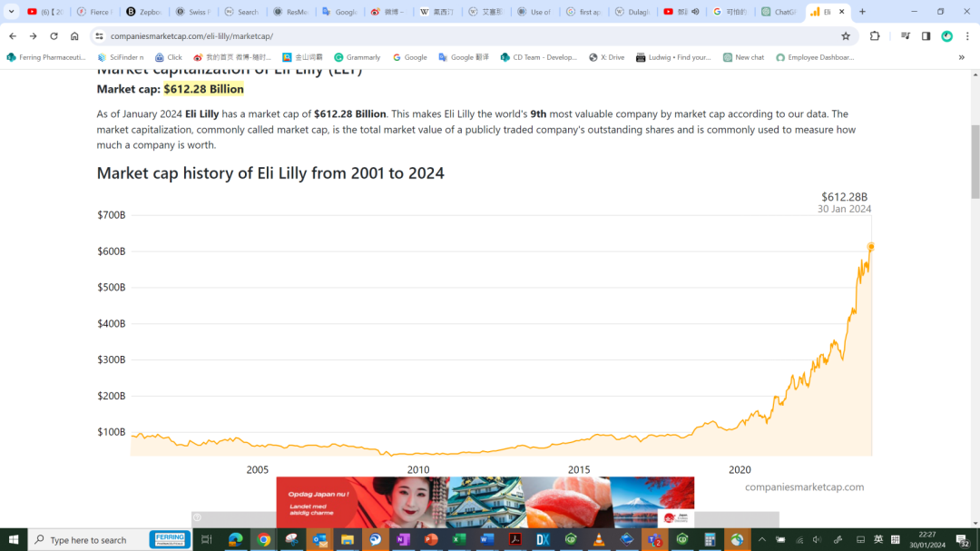This screenshot has height=551, width=980.
Task: Reload the current page
Action: pos(54,36)
